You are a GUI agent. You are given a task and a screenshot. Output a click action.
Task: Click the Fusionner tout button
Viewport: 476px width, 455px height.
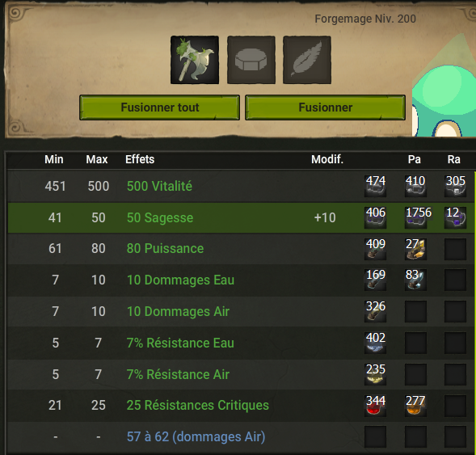pyautogui.click(x=160, y=107)
